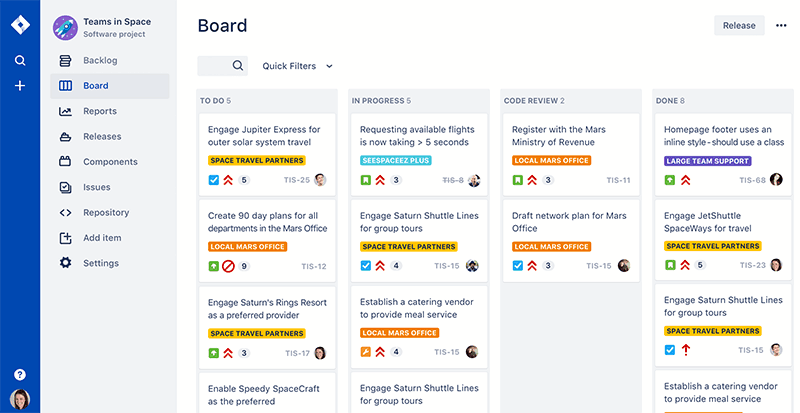Click the checkbox icon on the DONE TIS-15 card
The width and height of the screenshot is (800, 413).
[x=669, y=350]
